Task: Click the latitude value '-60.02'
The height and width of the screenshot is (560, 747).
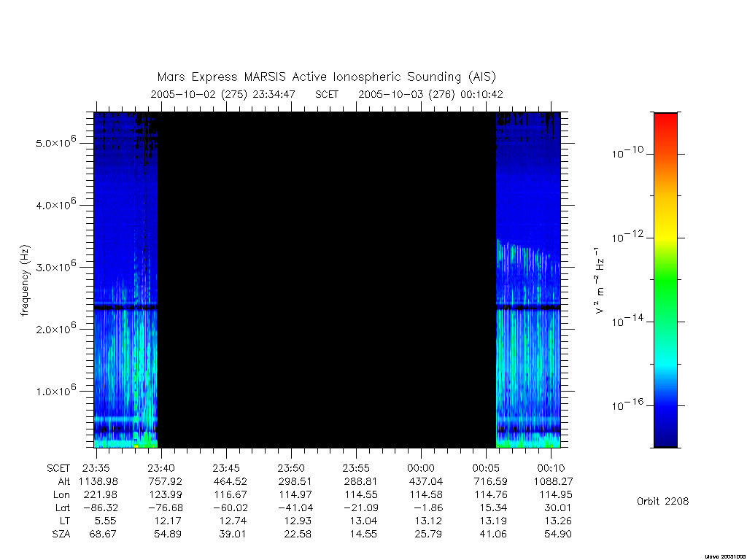Action: (231, 507)
